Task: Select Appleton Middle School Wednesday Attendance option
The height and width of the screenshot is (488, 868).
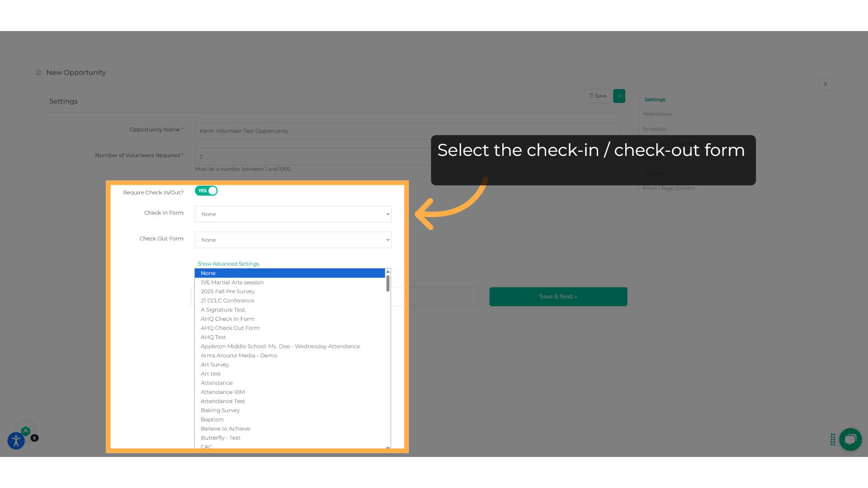Action: point(290,347)
